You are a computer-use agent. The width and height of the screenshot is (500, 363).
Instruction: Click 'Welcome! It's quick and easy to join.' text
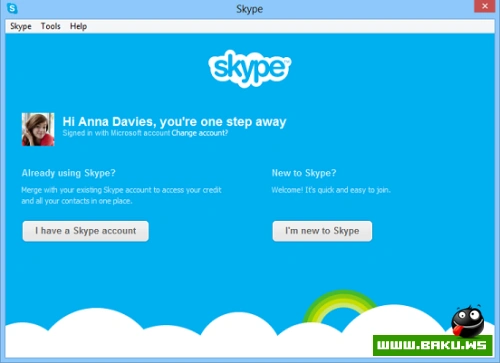[331, 190]
